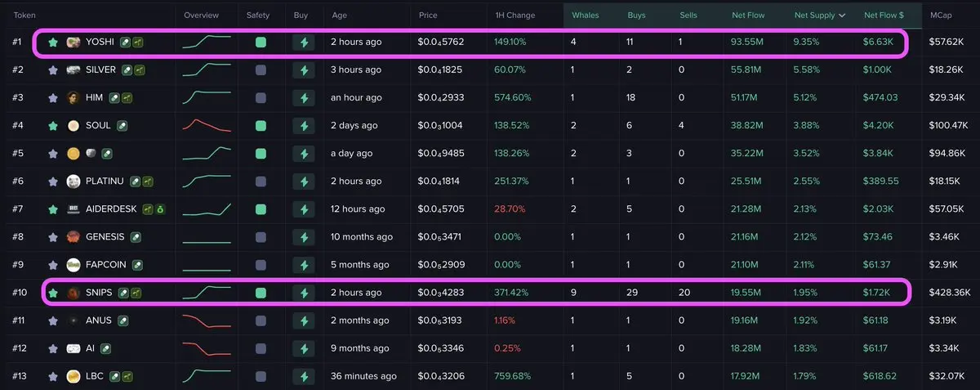Click the green safety square for SOUL
Image resolution: width=980 pixels, height=390 pixels.
261,126
